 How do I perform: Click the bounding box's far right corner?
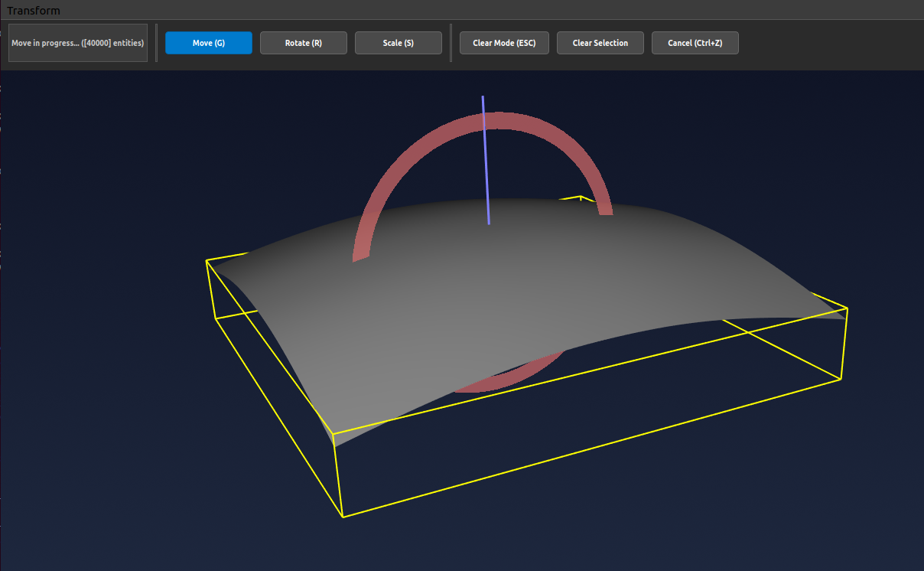[847, 308]
